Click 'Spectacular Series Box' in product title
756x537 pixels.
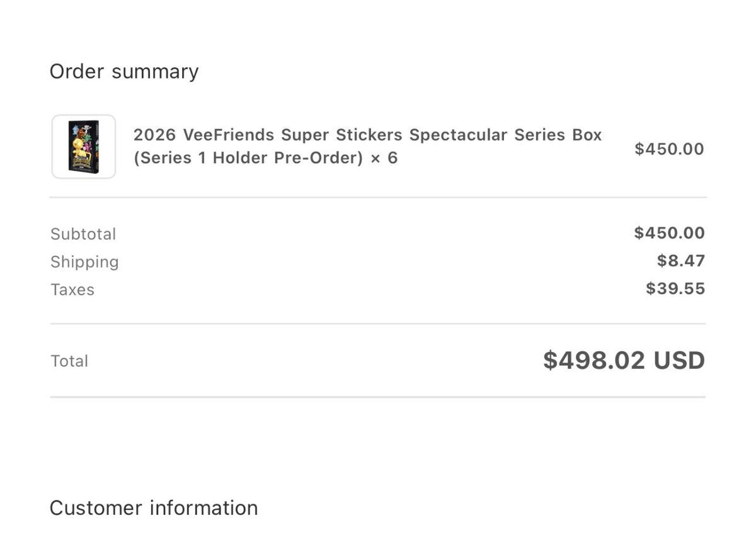tap(506, 135)
